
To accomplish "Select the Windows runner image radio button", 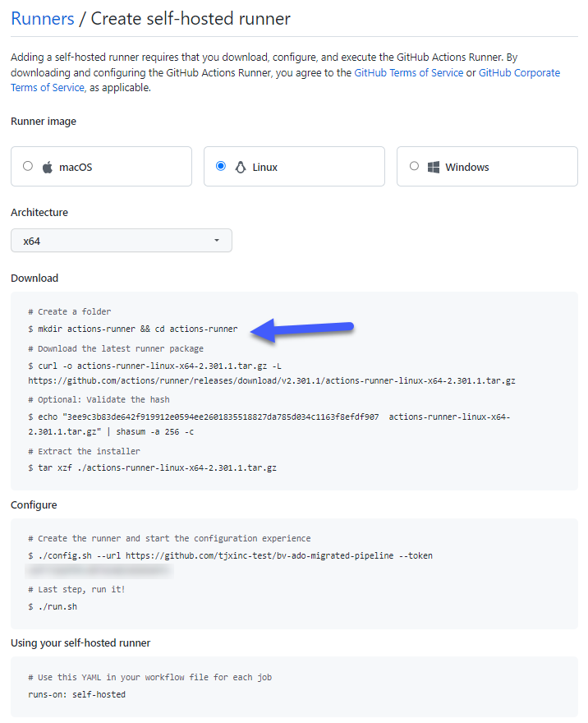I will 414,165.
